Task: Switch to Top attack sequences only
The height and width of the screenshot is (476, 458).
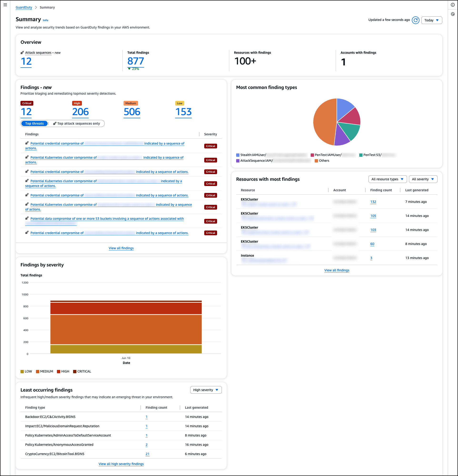Action: (x=77, y=123)
